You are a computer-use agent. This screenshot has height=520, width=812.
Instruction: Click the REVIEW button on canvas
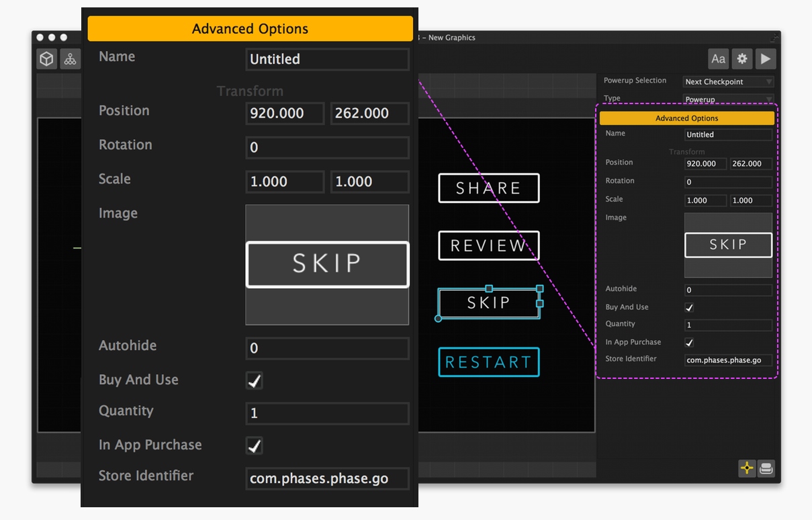pos(488,246)
